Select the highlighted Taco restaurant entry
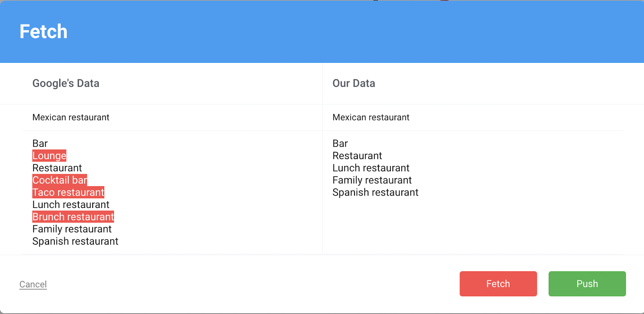 (68, 192)
